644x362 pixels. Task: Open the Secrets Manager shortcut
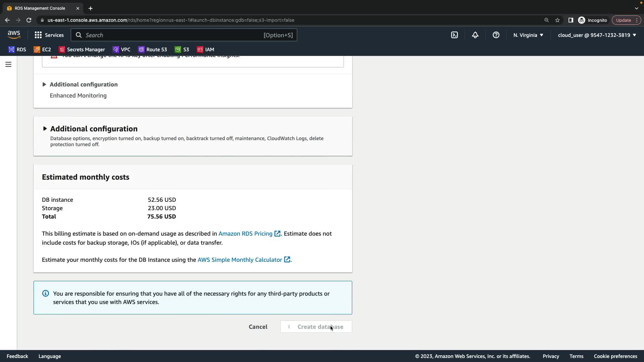(x=82, y=50)
